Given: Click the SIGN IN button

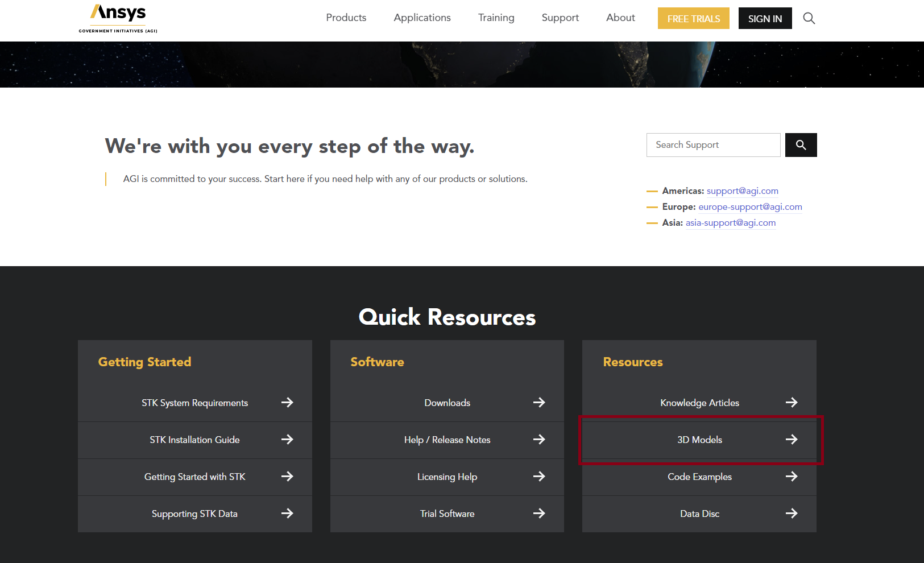Looking at the screenshot, I should 765,18.
